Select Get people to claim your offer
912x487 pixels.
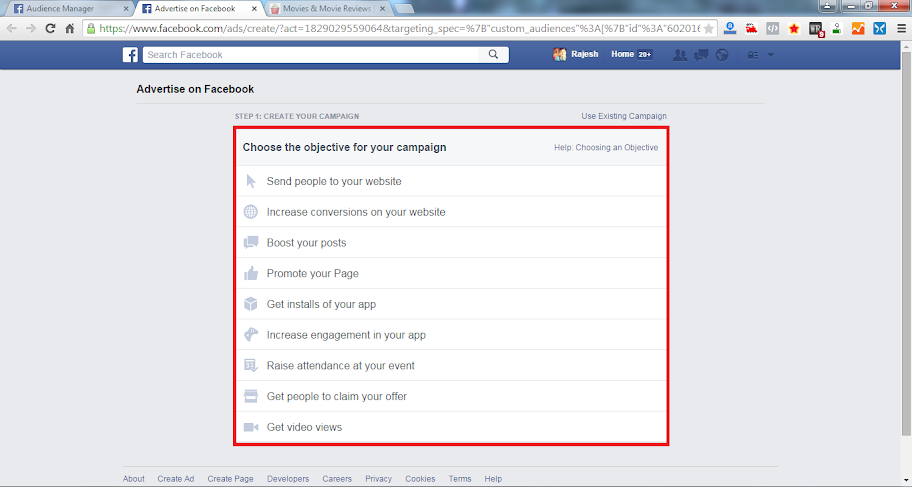[x=451, y=396]
